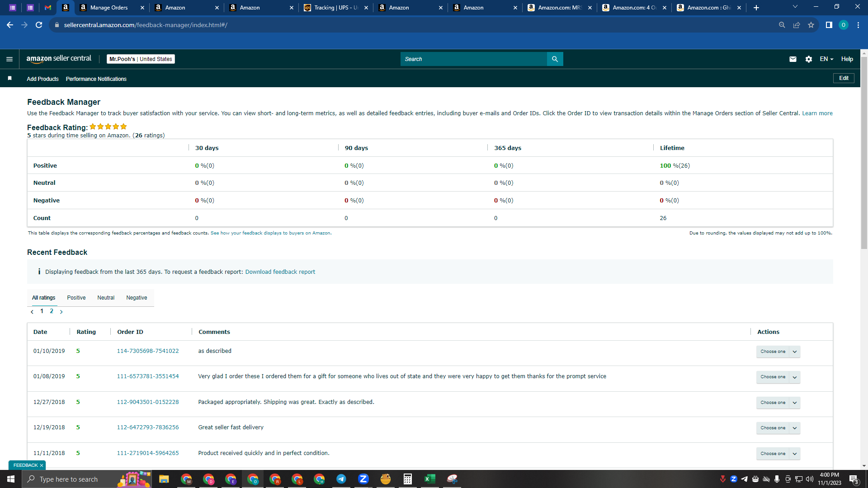The height and width of the screenshot is (488, 868).
Task: Open the Chrome three-dot menu
Action: [x=858, y=25]
